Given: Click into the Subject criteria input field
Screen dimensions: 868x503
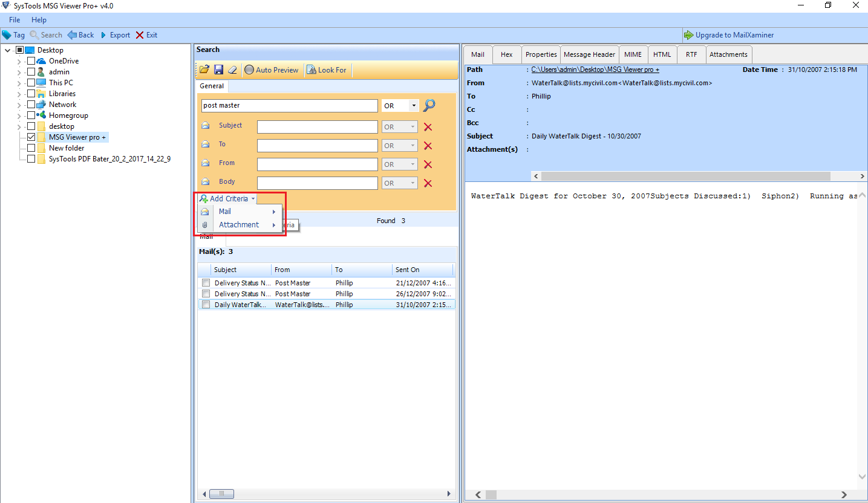Looking at the screenshot, I should coord(318,127).
